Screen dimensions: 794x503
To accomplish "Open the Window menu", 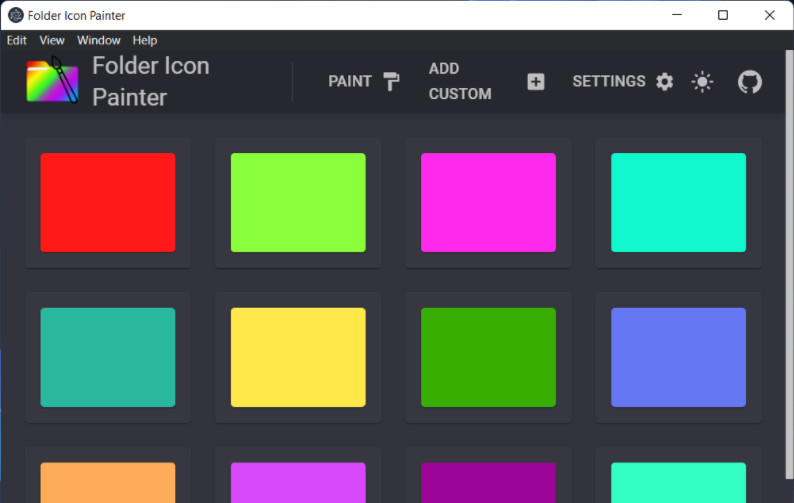I will (x=99, y=41).
